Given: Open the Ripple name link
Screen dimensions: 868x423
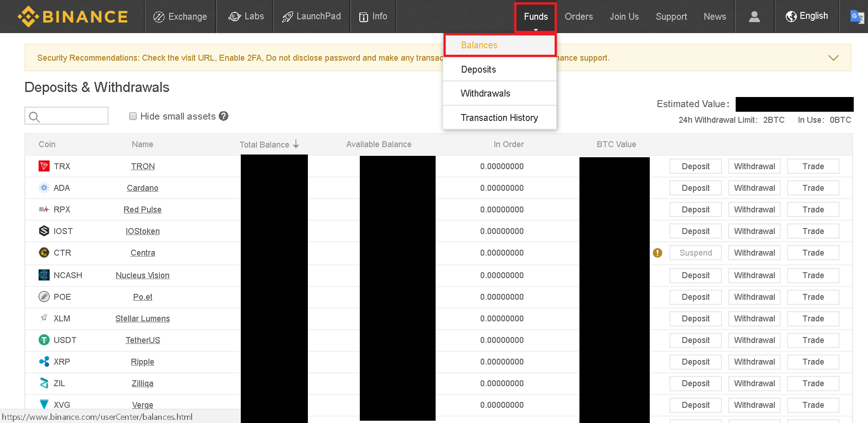Looking at the screenshot, I should point(142,362).
